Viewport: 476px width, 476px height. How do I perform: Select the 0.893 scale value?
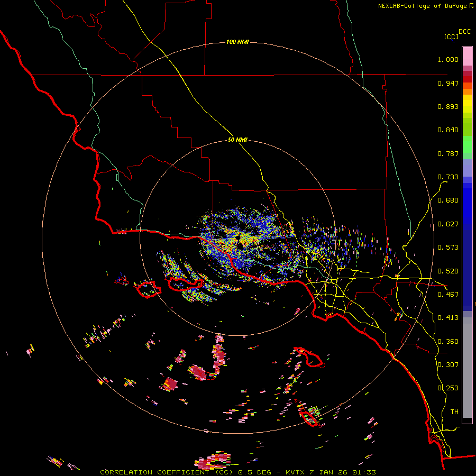tap(448, 106)
